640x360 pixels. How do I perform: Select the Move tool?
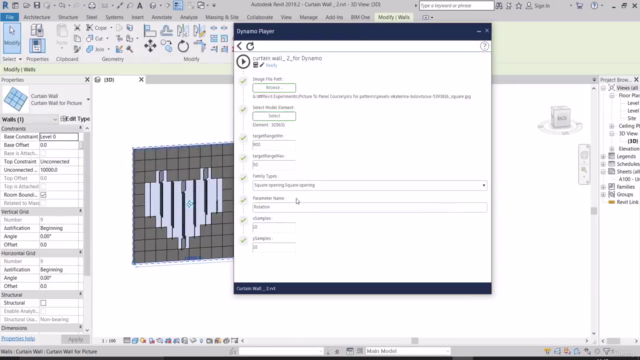[x=150, y=46]
